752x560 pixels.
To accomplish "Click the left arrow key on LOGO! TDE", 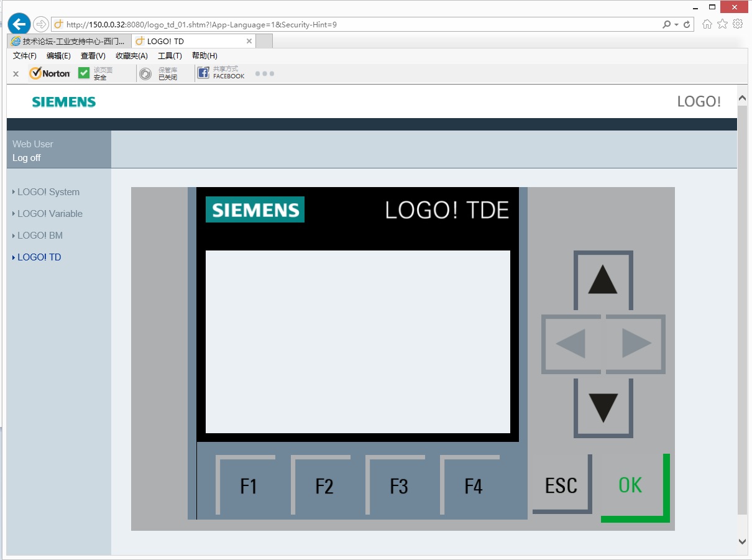I will [571, 344].
